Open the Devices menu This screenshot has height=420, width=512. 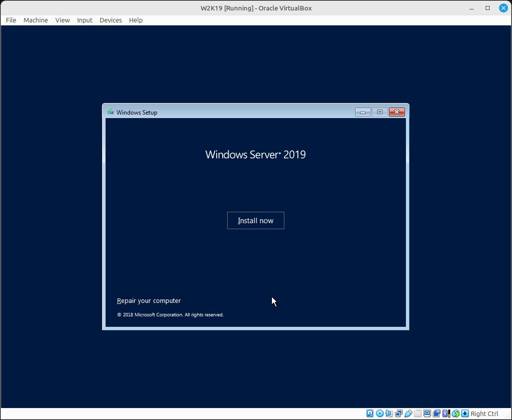point(111,20)
